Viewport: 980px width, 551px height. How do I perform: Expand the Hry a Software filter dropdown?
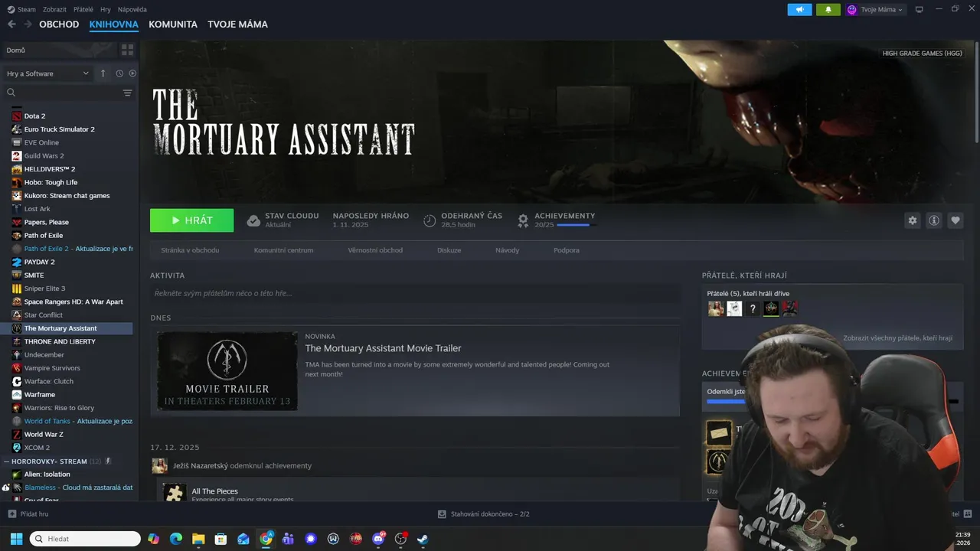(47, 73)
